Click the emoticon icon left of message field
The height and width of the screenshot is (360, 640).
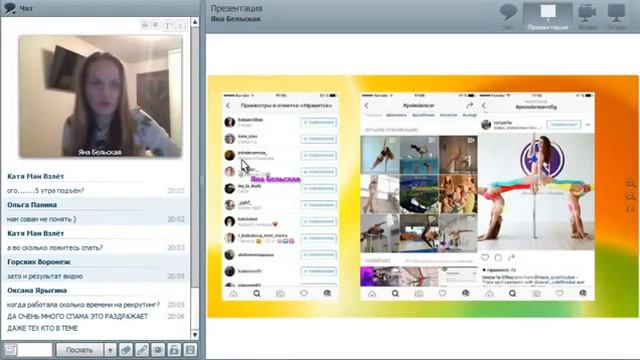point(10,350)
